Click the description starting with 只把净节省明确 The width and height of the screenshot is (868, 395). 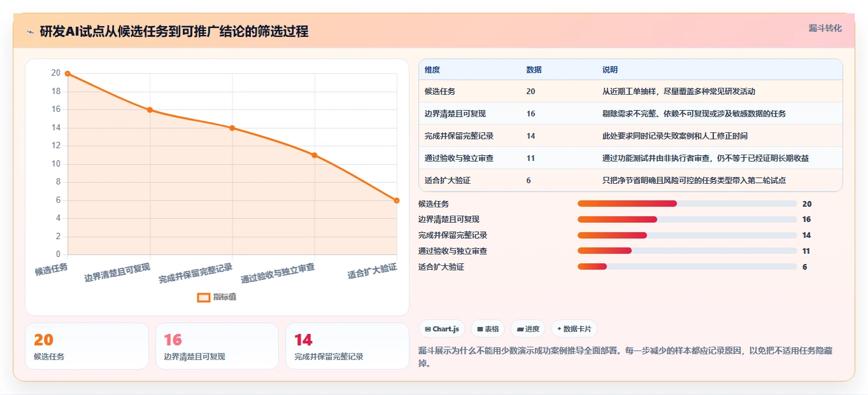[x=694, y=181]
